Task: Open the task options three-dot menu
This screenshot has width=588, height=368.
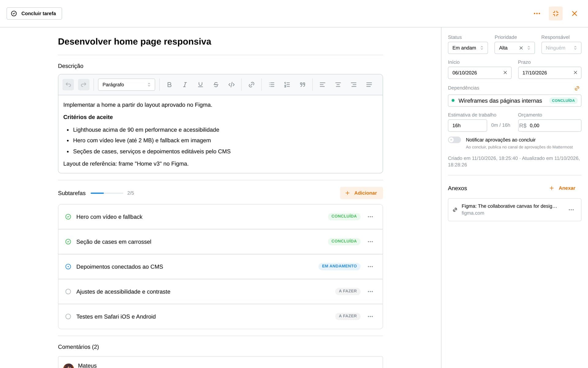Action: pos(537,13)
